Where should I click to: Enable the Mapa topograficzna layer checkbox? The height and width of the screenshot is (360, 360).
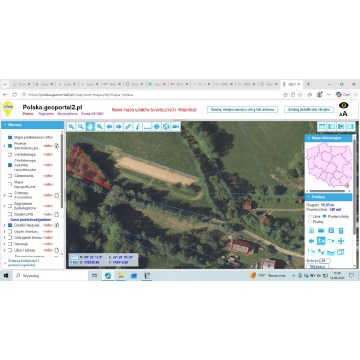pyautogui.click(x=10, y=184)
